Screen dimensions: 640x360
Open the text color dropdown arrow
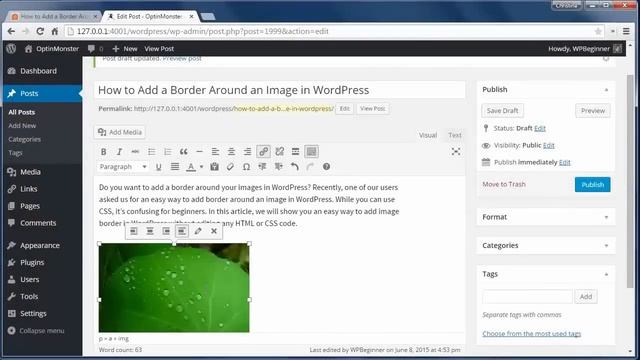(201, 167)
